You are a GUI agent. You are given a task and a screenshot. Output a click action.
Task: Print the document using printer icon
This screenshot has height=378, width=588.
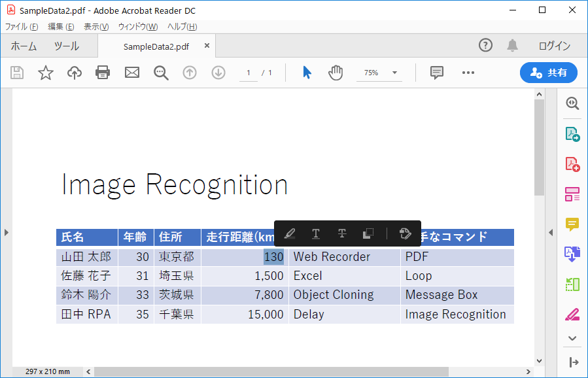pos(103,73)
